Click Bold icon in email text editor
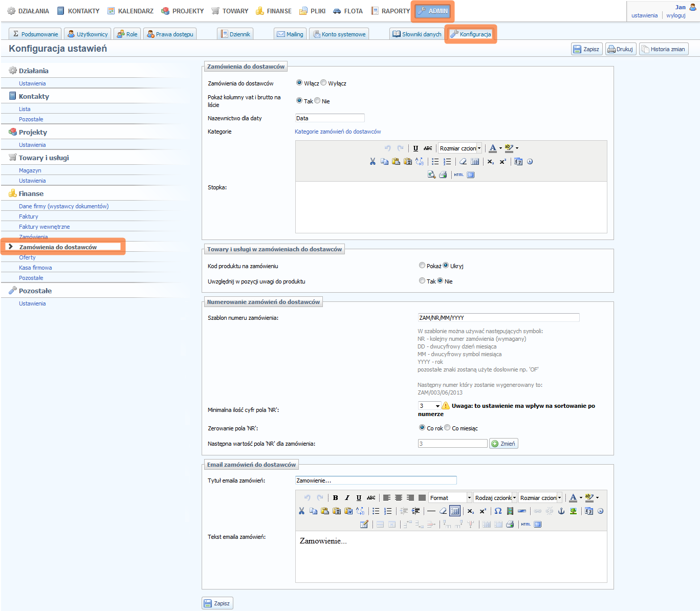 (335, 498)
